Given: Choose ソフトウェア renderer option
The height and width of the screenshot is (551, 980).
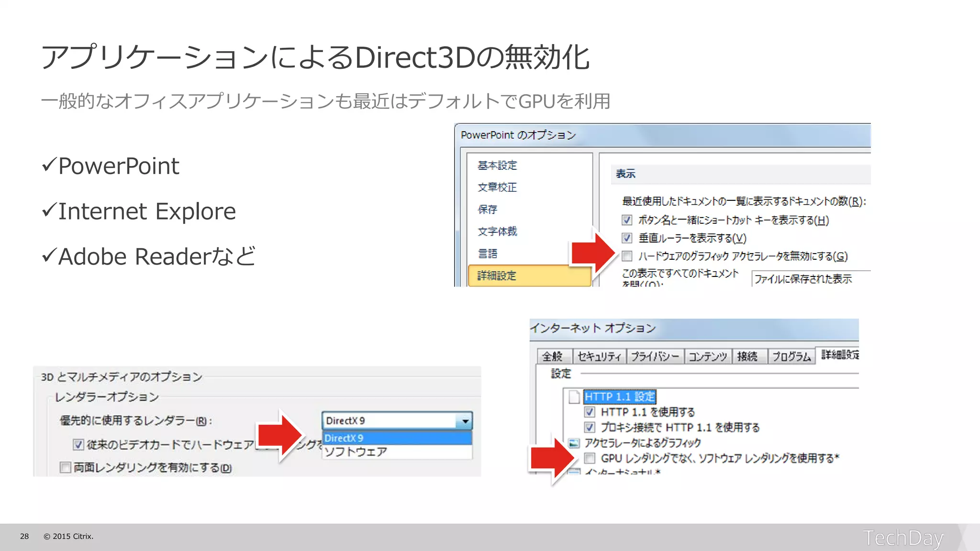Looking at the screenshot, I should tap(398, 452).
